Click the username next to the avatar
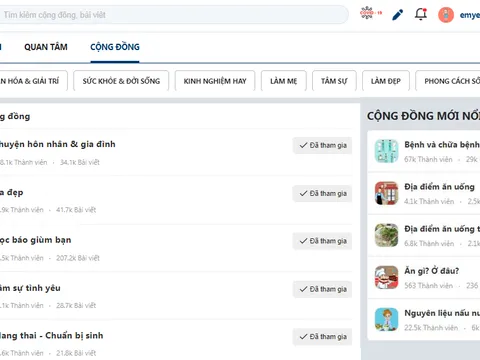Image resolution: width=480 pixels, height=360 pixels. click(x=470, y=15)
